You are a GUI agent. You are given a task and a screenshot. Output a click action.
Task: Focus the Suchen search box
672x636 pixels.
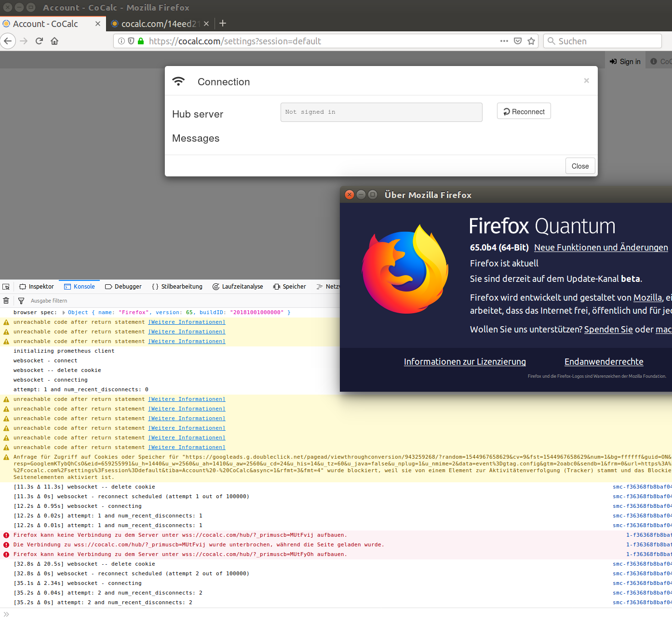(x=603, y=41)
